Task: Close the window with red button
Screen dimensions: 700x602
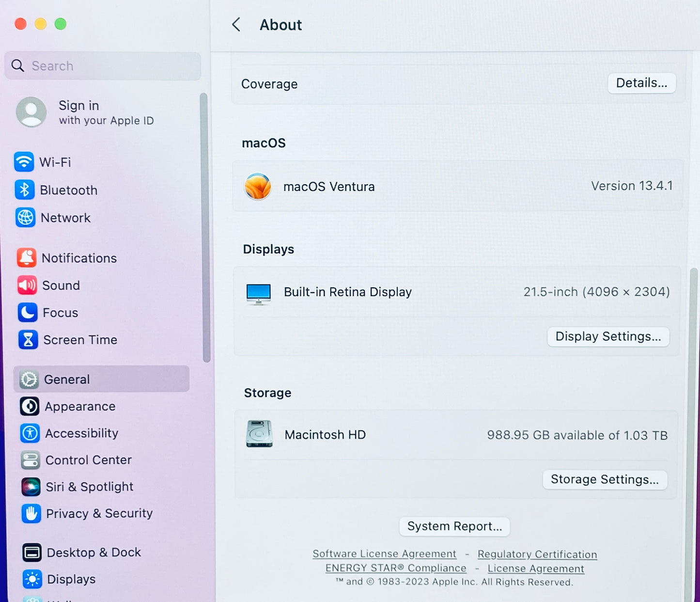Action: click(20, 24)
